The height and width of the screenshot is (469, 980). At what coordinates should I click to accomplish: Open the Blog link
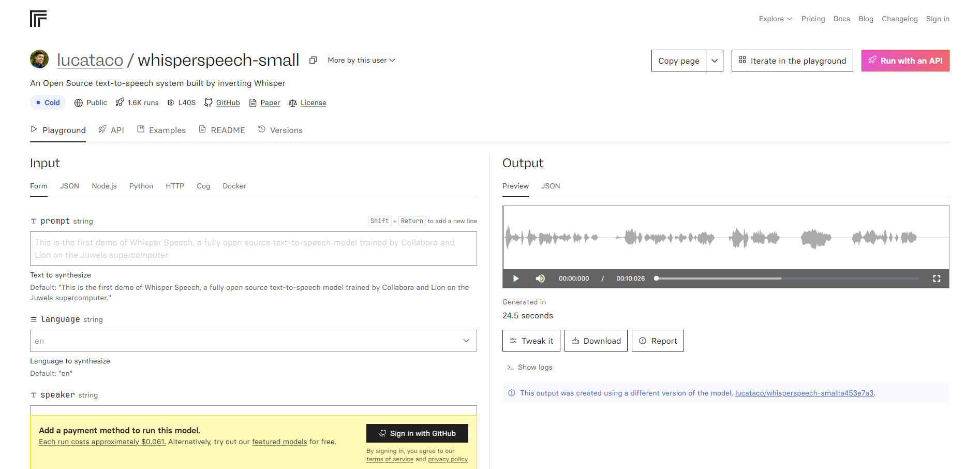(x=866, y=19)
